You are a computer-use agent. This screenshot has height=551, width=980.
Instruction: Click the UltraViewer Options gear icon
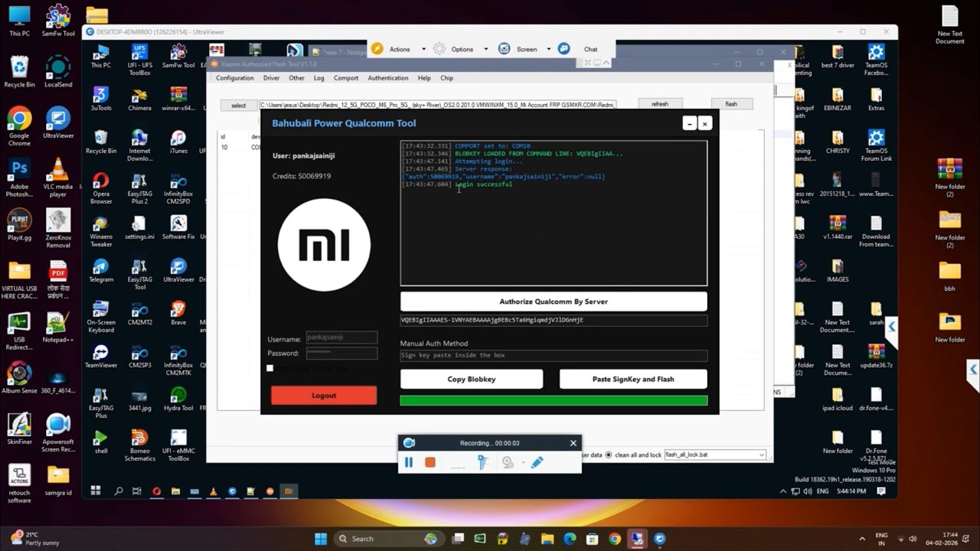coord(439,49)
